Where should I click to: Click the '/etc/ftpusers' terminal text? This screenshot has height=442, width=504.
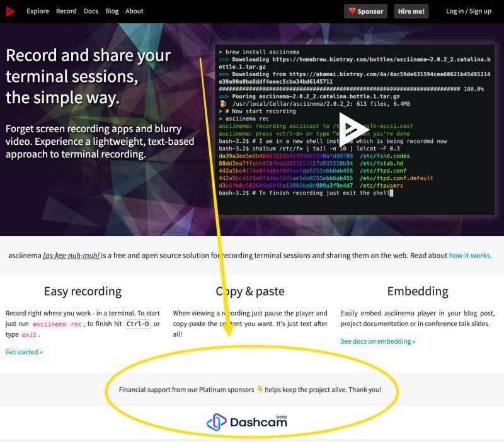(x=381, y=186)
